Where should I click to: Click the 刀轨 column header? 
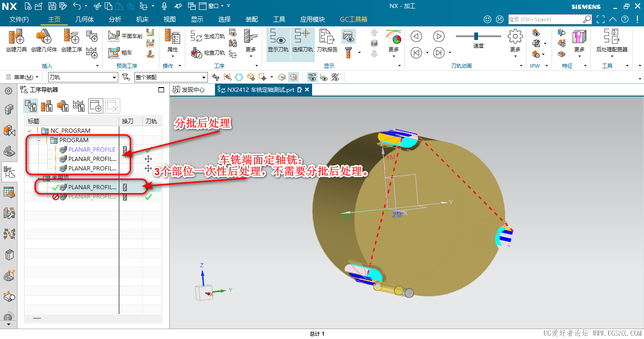coord(151,121)
